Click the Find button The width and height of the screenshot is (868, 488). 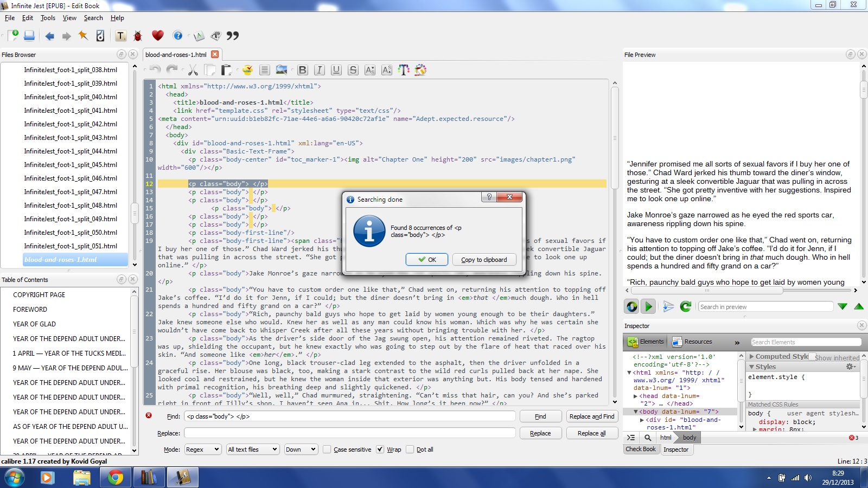540,416
